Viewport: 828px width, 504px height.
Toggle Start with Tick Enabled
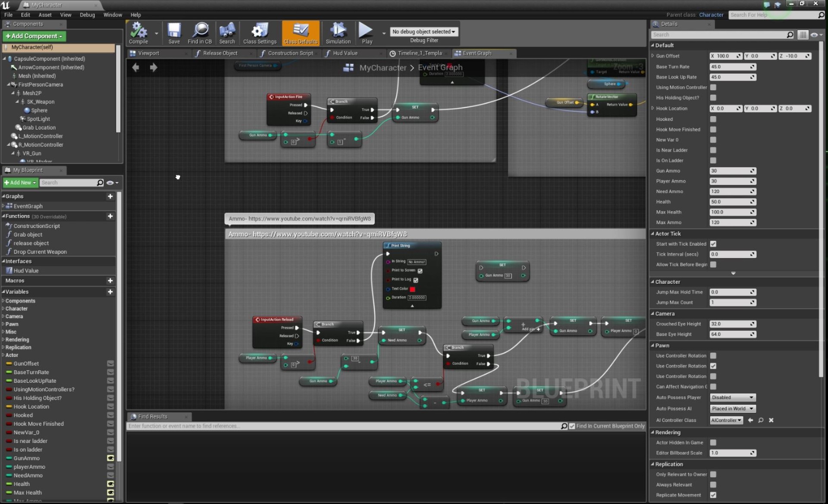[713, 244]
